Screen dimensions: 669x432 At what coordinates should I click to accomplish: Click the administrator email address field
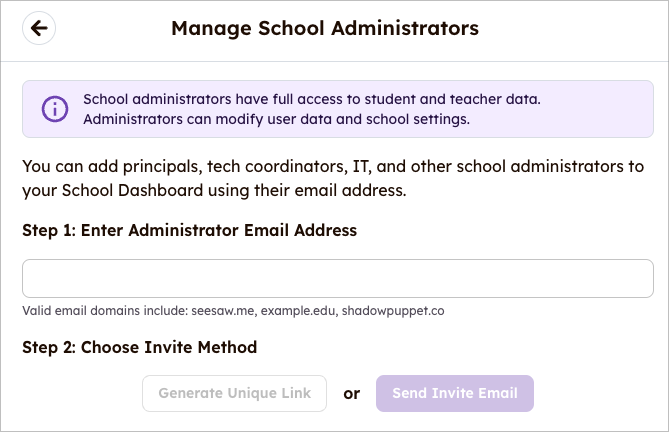[337, 278]
